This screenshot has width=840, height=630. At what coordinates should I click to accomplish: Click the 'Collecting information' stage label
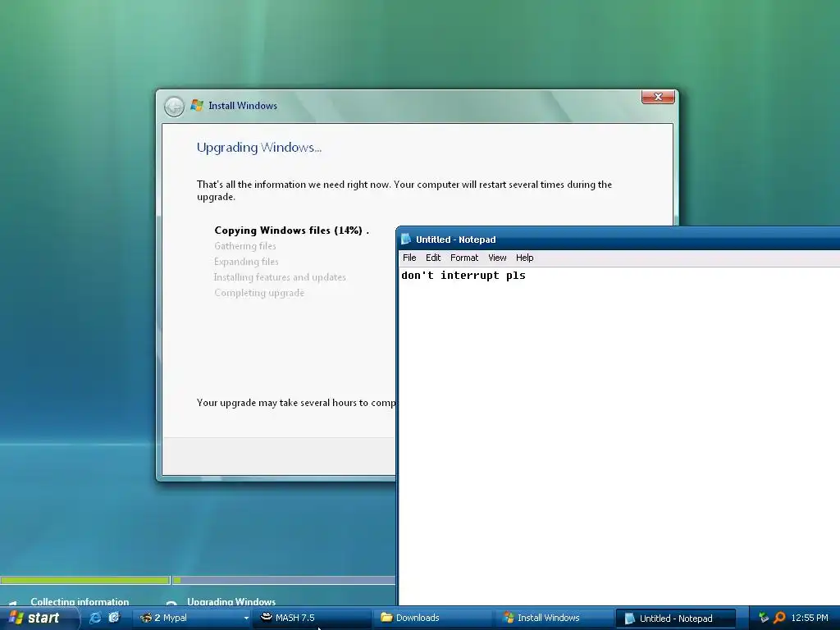(80, 601)
